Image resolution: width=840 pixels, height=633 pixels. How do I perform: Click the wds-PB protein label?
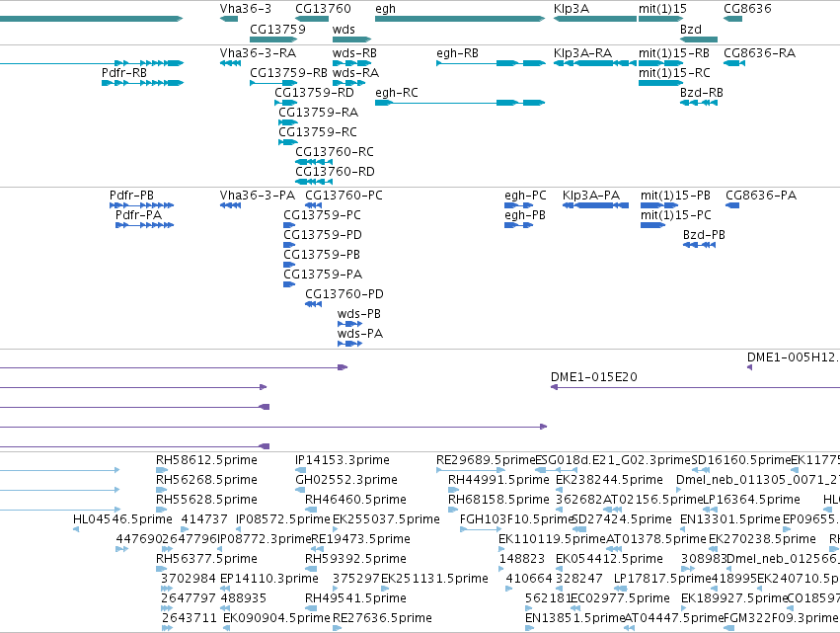[x=359, y=314]
